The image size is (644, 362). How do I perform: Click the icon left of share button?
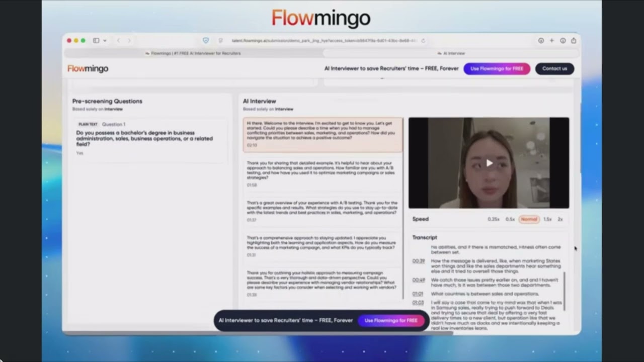(x=563, y=41)
